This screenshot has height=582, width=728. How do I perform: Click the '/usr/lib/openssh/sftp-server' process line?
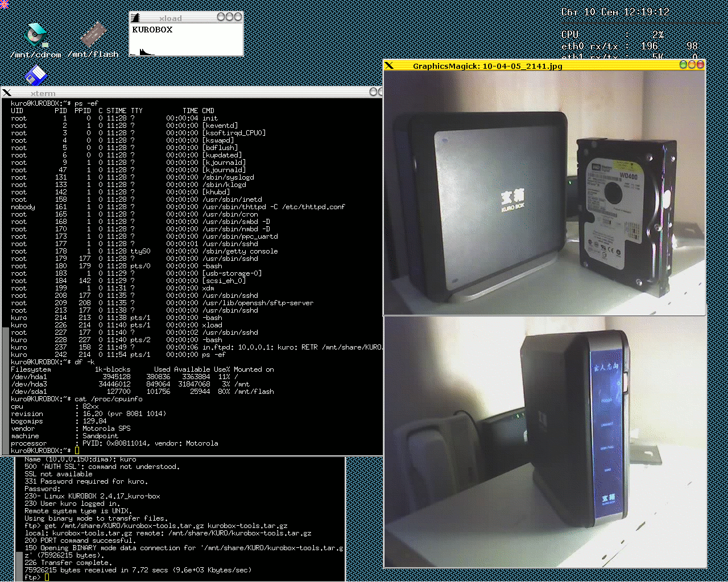point(162,303)
